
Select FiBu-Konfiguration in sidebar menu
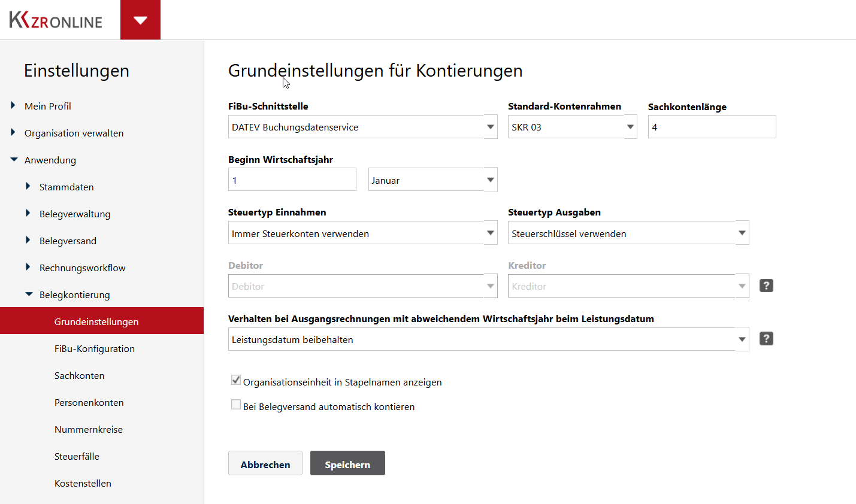[x=95, y=348]
